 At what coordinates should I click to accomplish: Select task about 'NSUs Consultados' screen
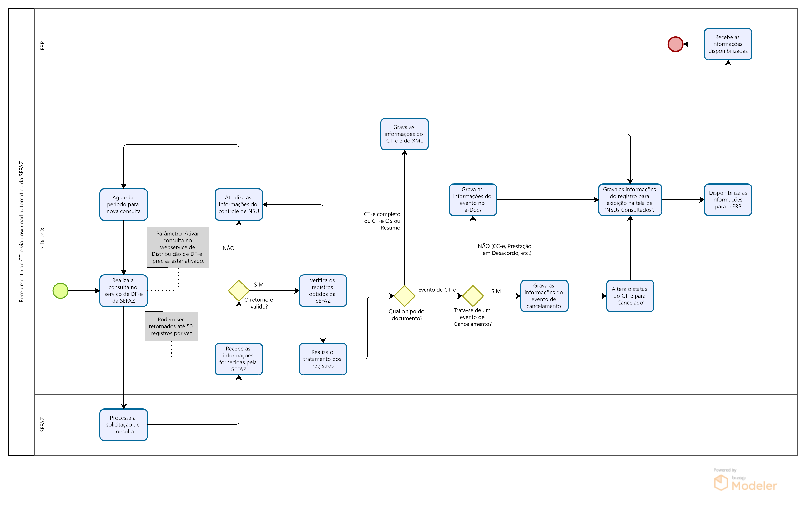click(630, 200)
